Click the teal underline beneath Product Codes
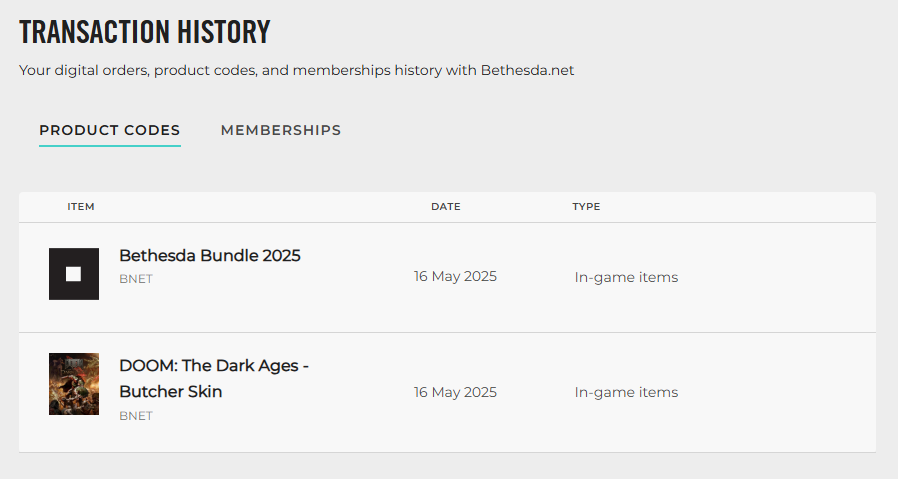 110,146
